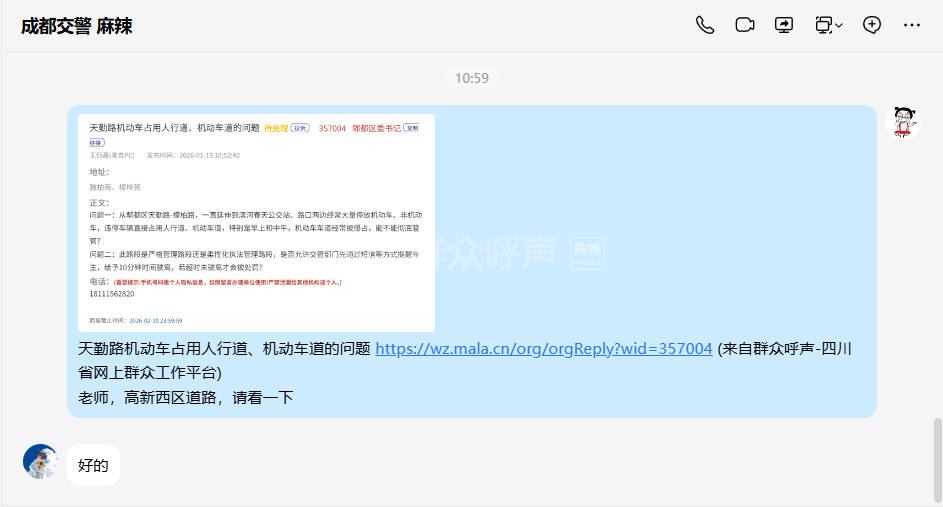Screen dimensions: 943x507
Task: Expand the chevron beside the remote control icon
Action: point(839,26)
